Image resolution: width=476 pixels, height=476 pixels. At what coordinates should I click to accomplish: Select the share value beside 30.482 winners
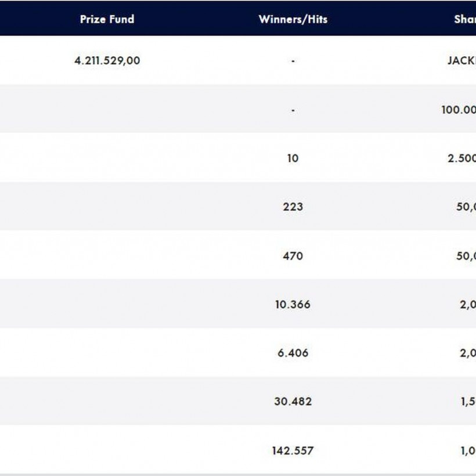click(x=468, y=402)
